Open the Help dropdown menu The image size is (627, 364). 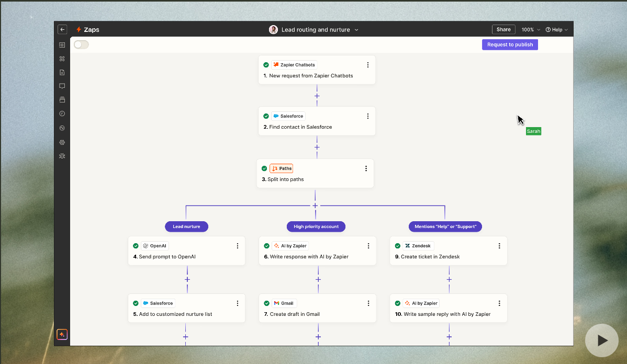[557, 30]
